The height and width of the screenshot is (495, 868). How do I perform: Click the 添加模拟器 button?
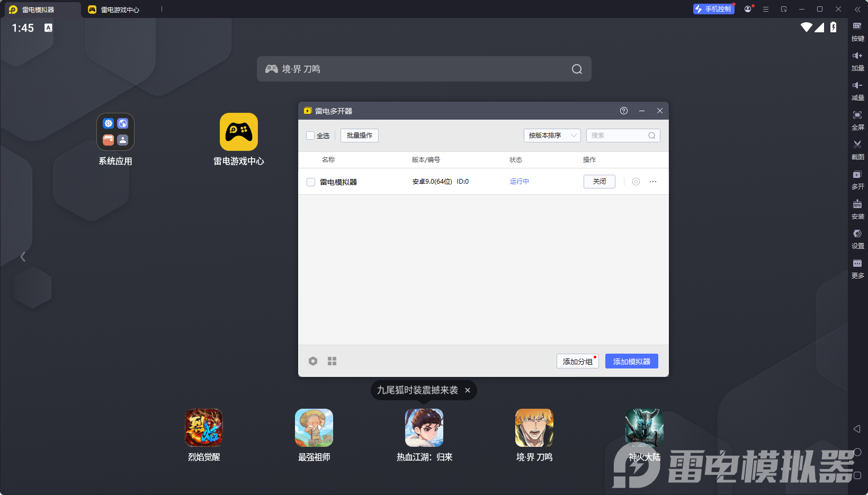631,362
